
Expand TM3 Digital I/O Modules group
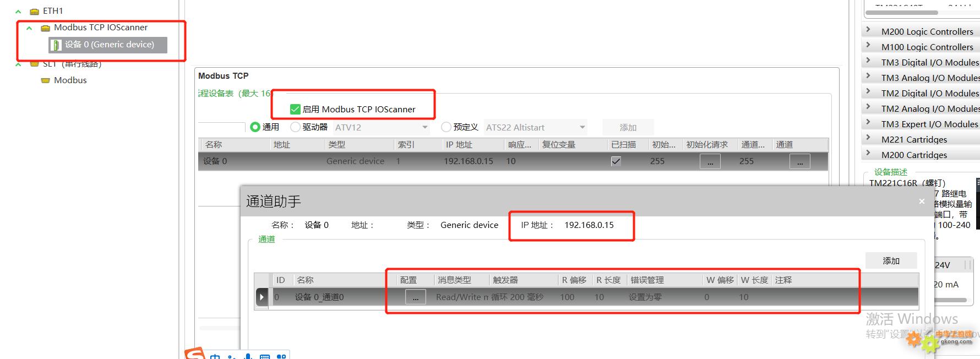(x=868, y=61)
